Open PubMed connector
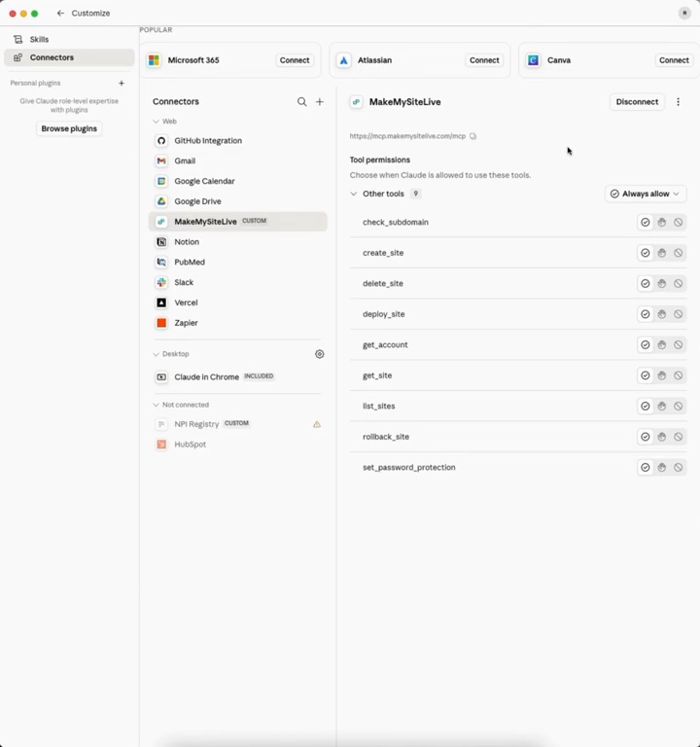 (238, 262)
